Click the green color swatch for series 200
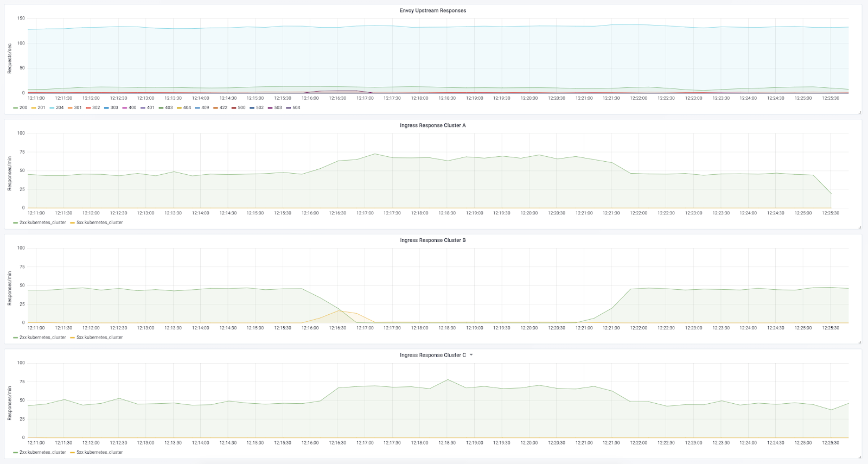The width and height of the screenshot is (868, 464). pos(16,108)
